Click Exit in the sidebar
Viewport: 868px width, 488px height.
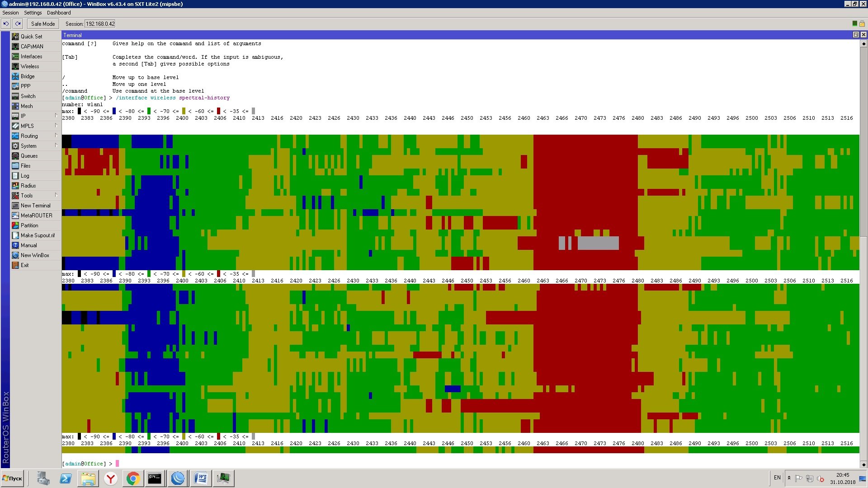24,265
